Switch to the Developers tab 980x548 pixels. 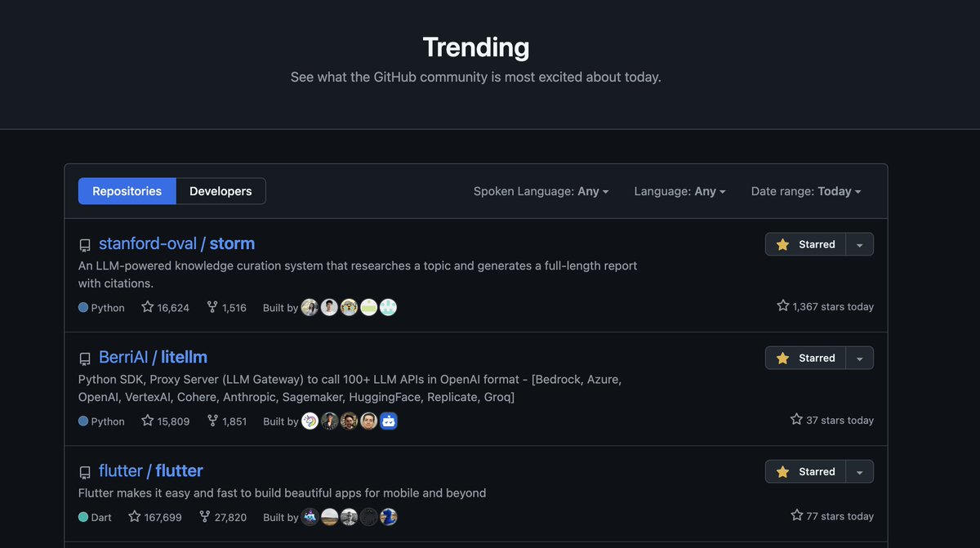click(x=220, y=191)
